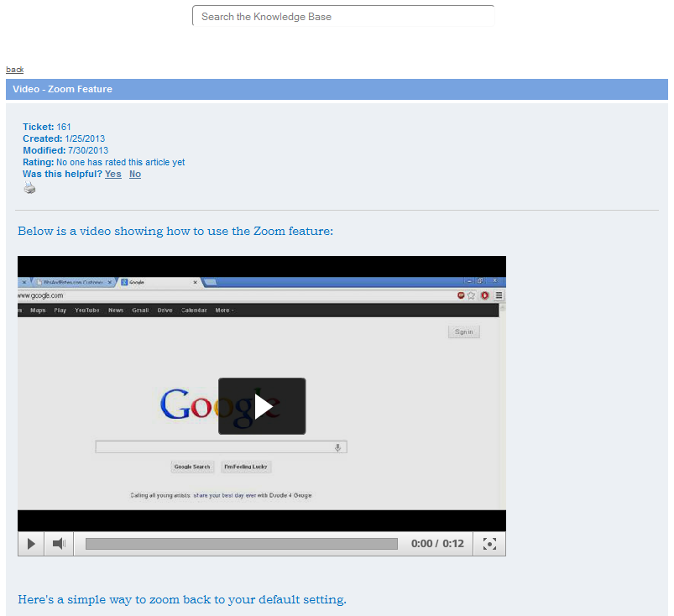
Task: Click the 'Ticket: 161' text
Action: [x=46, y=127]
